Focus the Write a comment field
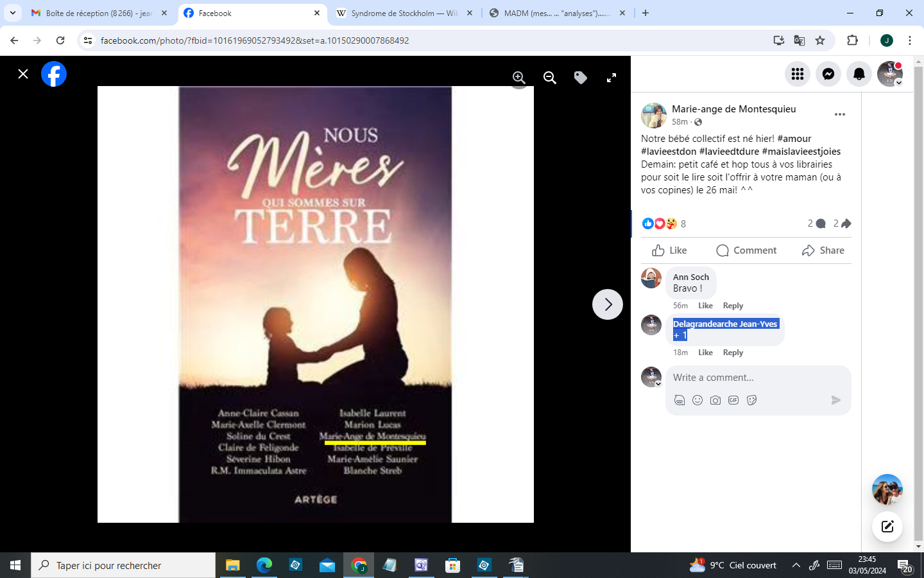The width and height of the screenshot is (924, 578). coord(758,378)
